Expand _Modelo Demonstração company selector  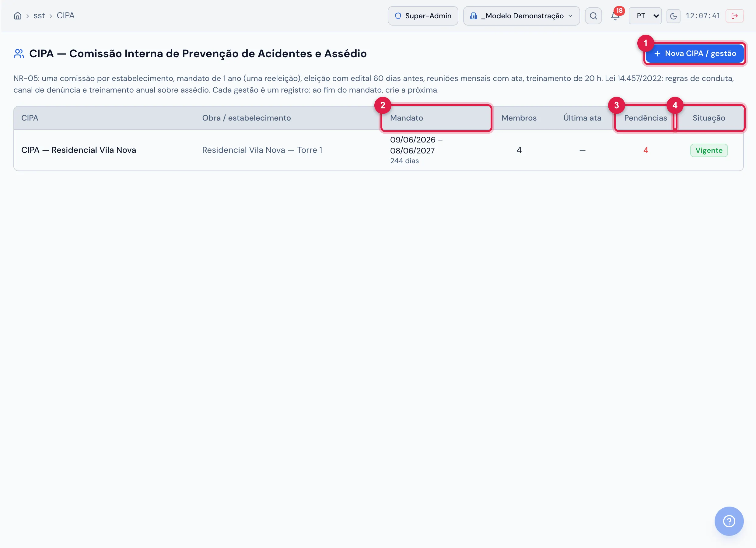[521, 16]
